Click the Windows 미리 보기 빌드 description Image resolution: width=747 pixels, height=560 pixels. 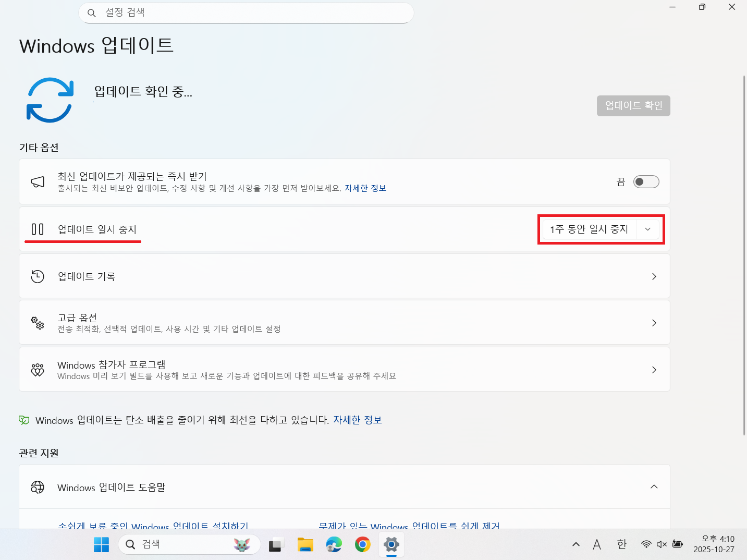tap(227, 376)
